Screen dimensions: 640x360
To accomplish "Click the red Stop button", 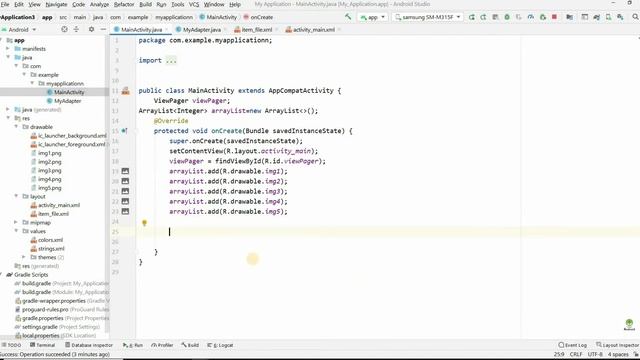I will click(x=554, y=17).
